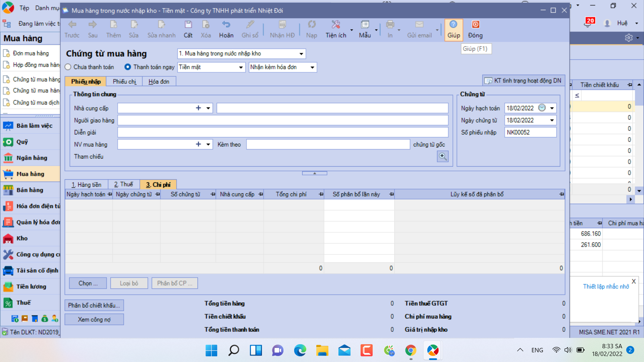644x362 pixels.
Task: Open the Nhận kèm hóa đơn dropdown
Action: click(312, 67)
